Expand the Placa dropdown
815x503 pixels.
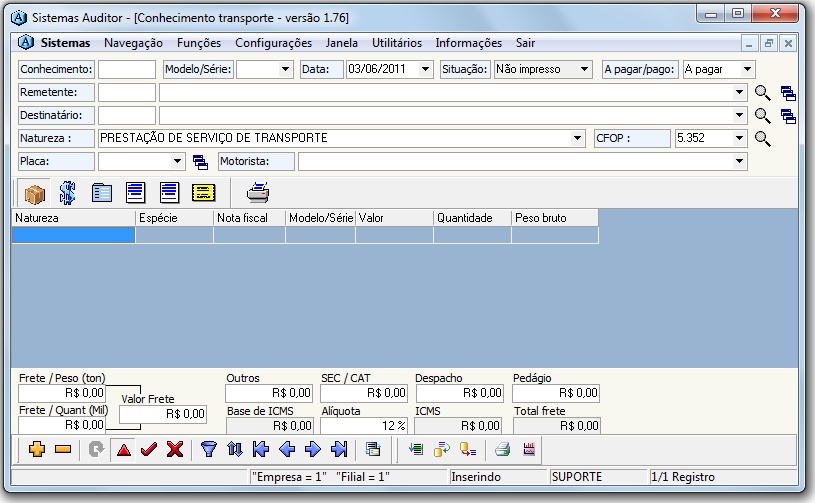[x=177, y=161]
